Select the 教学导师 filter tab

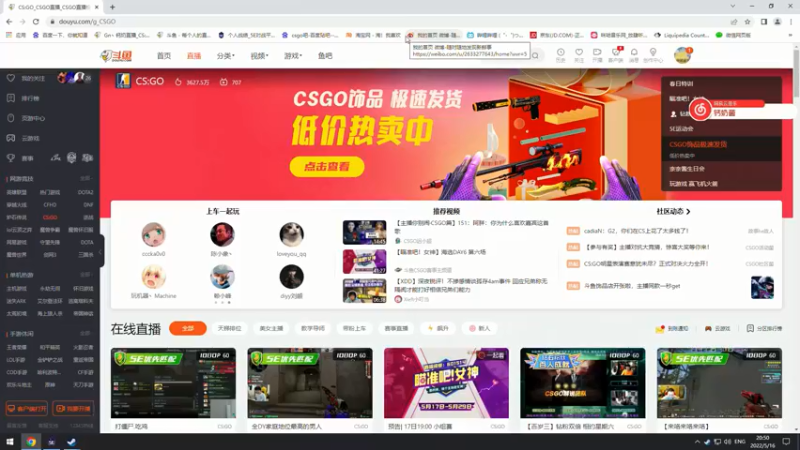(313, 329)
